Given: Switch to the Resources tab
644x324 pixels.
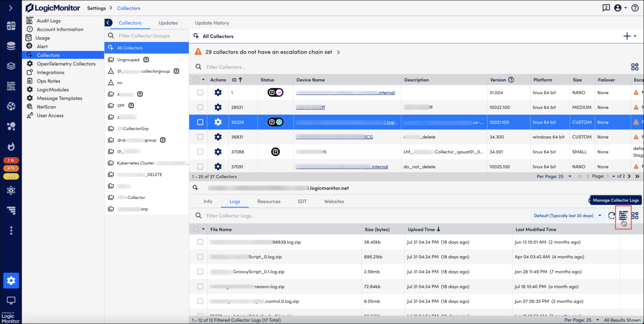Looking at the screenshot, I should [269, 202].
